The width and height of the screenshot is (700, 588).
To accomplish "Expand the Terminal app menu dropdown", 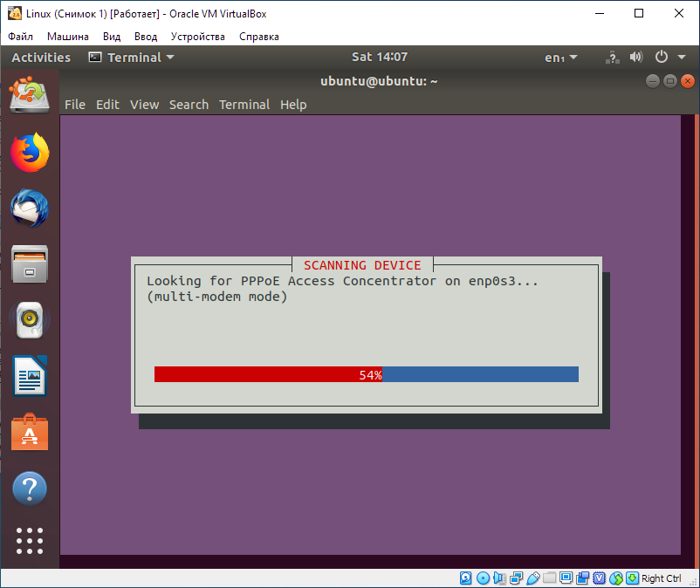I will (x=132, y=58).
